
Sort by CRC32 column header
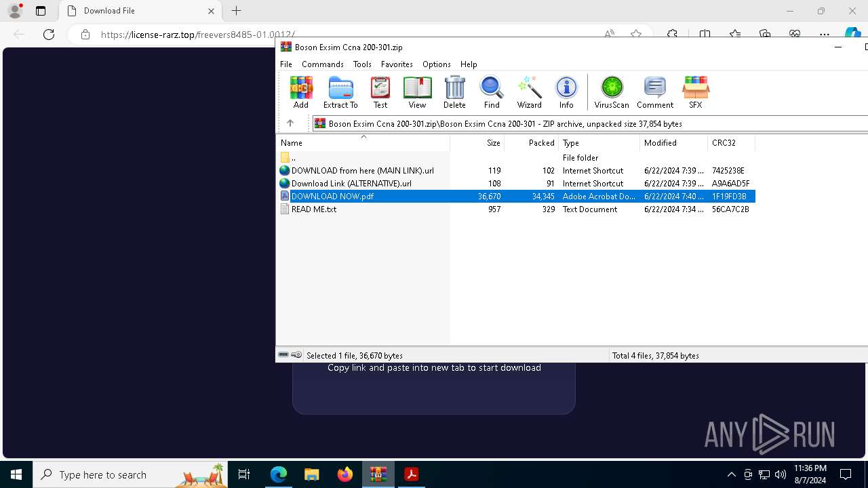coord(732,143)
